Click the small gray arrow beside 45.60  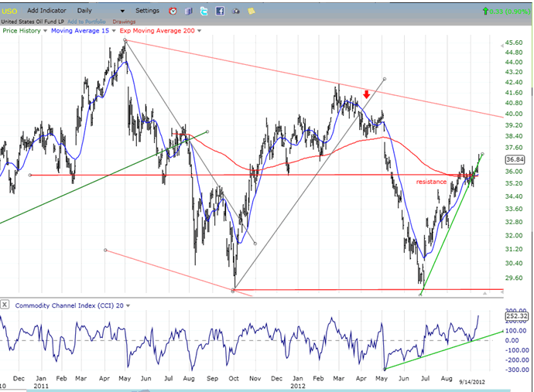pyautogui.click(x=502, y=46)
